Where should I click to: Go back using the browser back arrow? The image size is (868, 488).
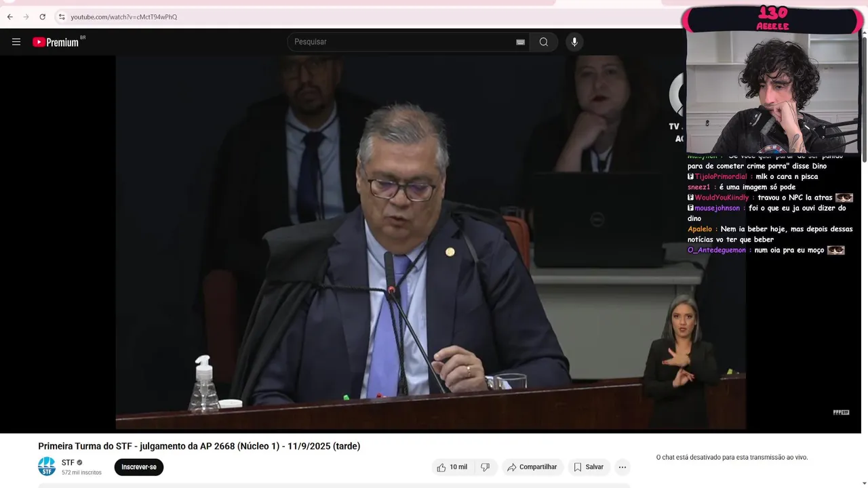(9, 17)
